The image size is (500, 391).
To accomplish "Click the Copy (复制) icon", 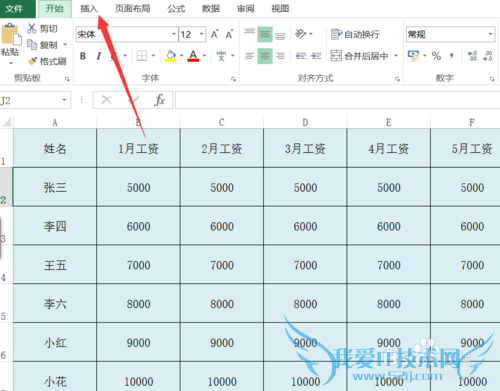I will (x=32, y=44).
